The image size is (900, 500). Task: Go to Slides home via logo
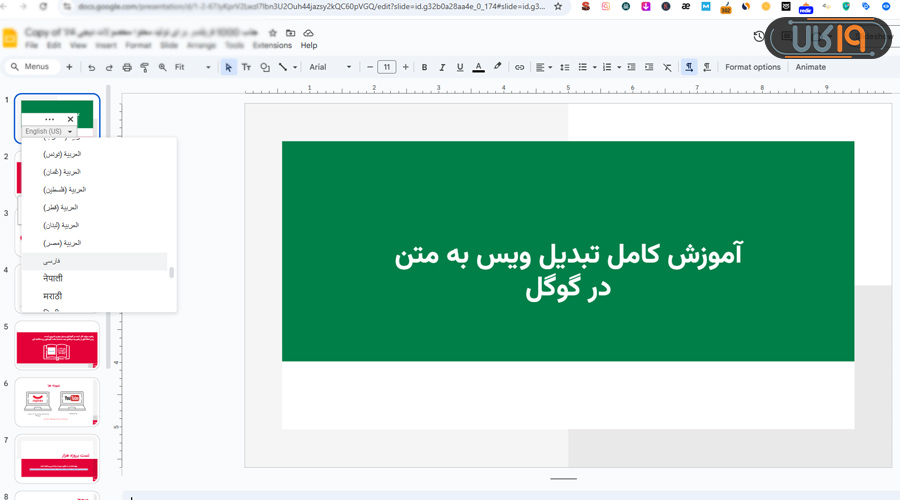coord(10,38)
